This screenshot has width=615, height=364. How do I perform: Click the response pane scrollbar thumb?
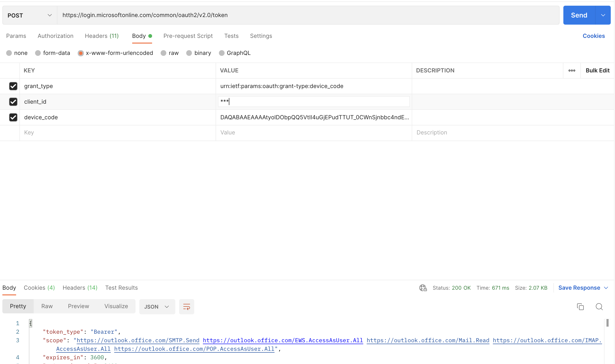(608, 323)
